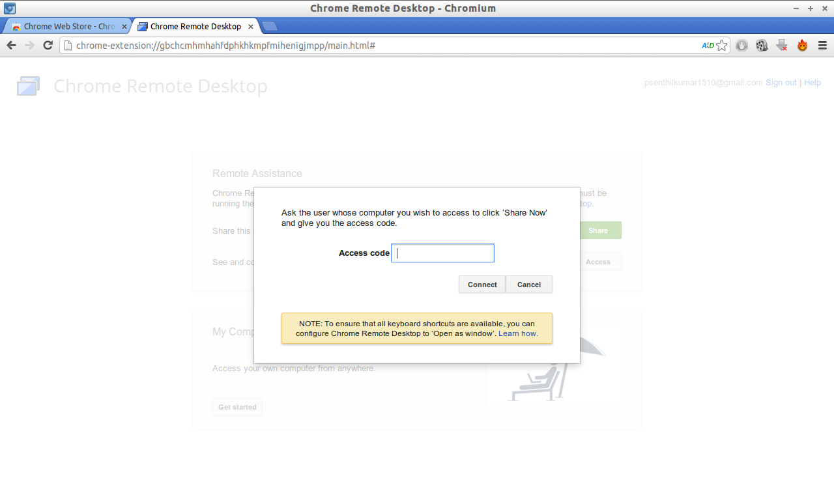
Task: Close the Chrome Remote Desktop tab
Action: click(x=250, y=27)
